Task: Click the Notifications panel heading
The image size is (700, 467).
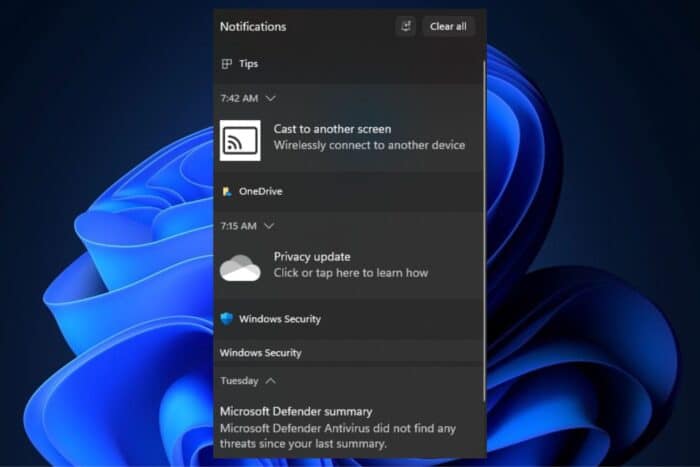Action: [x=252, y=26]
